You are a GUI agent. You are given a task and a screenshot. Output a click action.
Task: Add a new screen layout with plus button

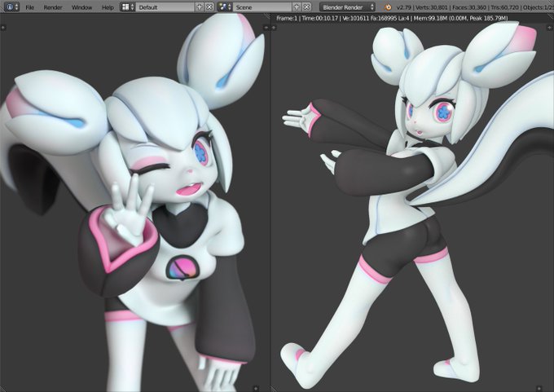tap(200, 7)
